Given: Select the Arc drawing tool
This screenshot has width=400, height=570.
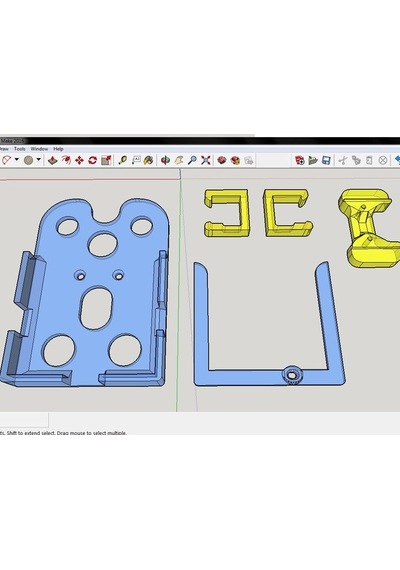Looking at the screenshot, I should 7,160.
